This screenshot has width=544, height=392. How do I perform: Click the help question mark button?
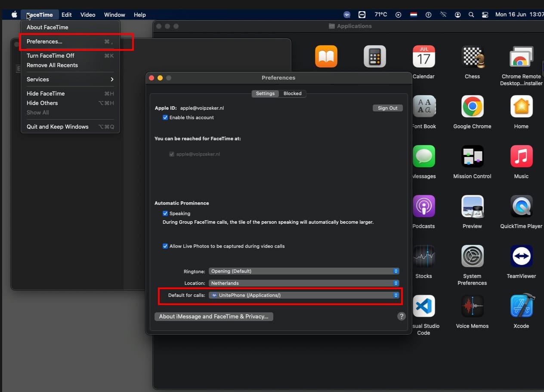401,316
